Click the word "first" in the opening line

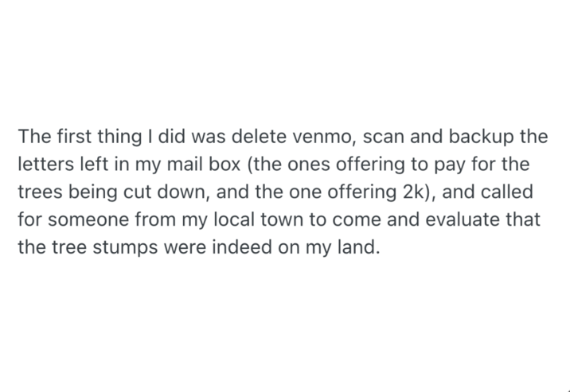pyautogui.click(x=76, y=136)
